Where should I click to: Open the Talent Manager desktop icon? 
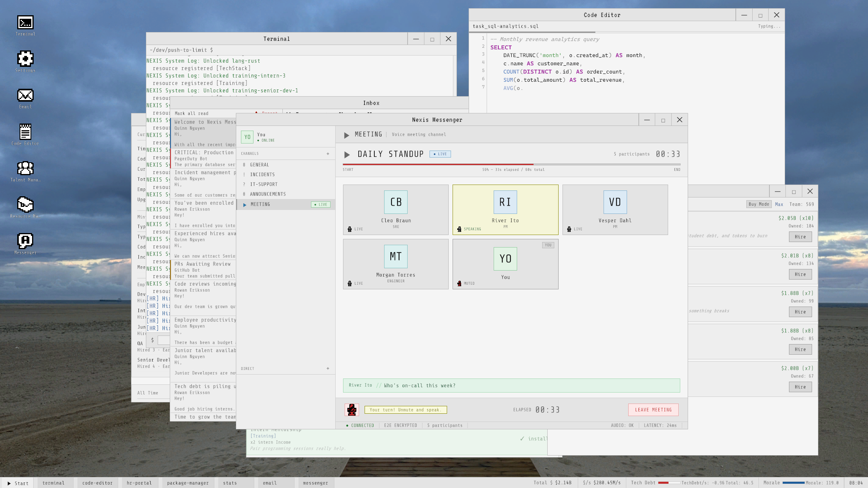(x=25, y=169)
